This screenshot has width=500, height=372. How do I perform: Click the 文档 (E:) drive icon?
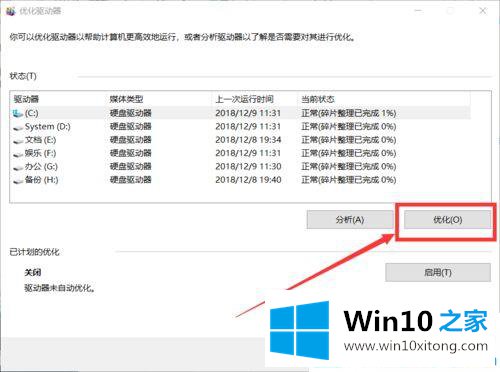18,140
